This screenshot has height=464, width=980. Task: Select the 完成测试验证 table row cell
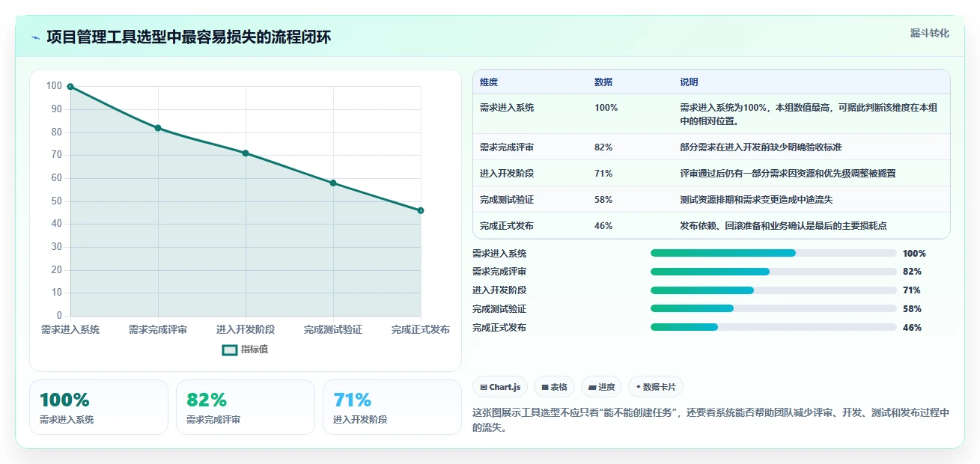tap(507, 200)
